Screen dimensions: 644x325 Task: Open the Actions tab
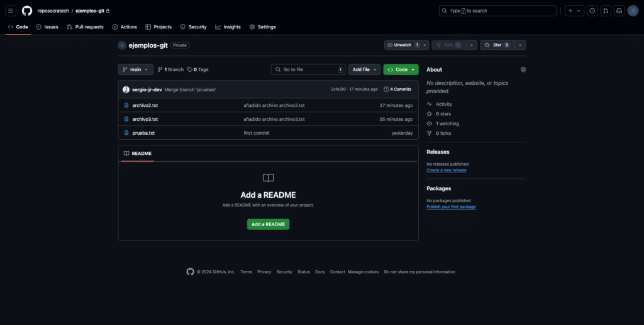click(x=125, y=26)
